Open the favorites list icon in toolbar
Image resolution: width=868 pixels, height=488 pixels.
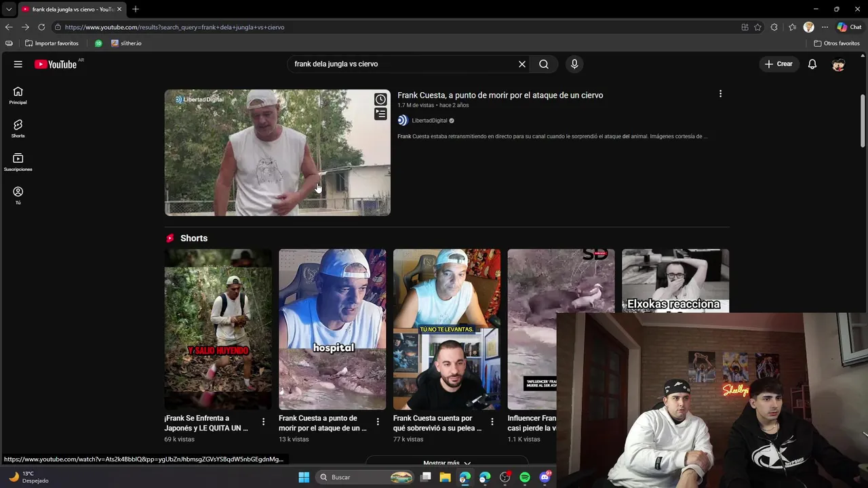pyautogui.click(x=792, y=27)
